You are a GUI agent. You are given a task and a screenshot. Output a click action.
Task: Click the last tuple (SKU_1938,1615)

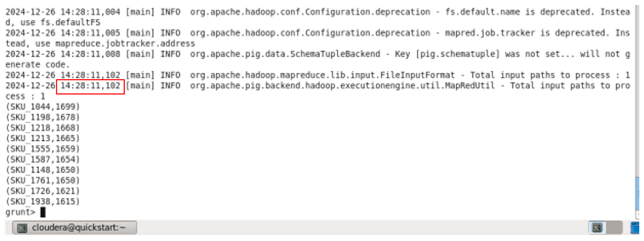click(42, 201)
